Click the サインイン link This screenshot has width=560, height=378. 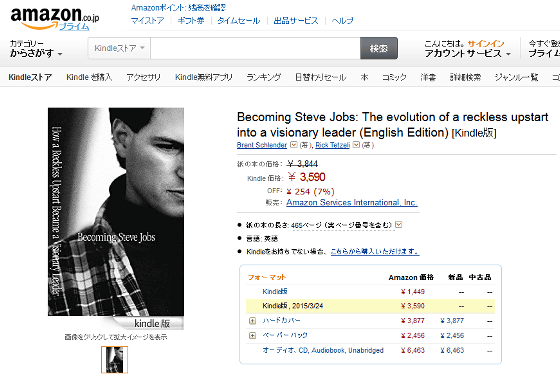click(x=486, y=44)
